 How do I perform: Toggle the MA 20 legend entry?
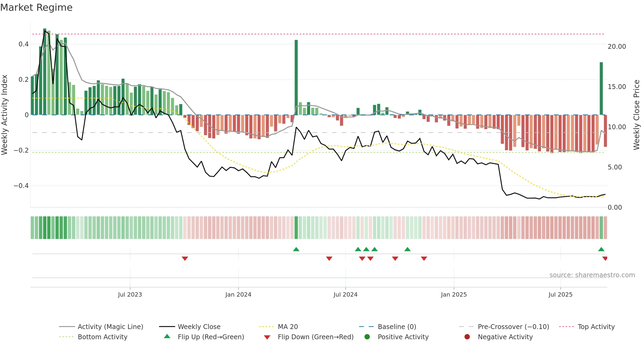(278, 327)
